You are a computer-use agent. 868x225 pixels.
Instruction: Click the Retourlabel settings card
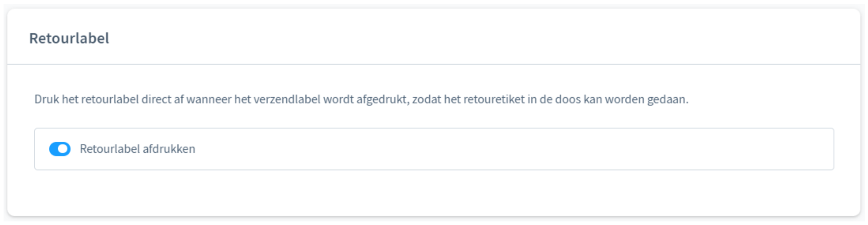(x=434, y=113)
